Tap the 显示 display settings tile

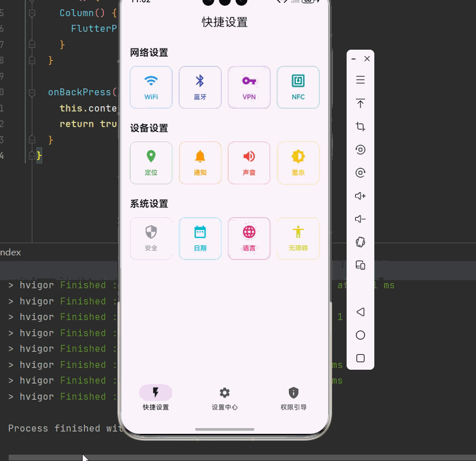[x=298, y=162]
